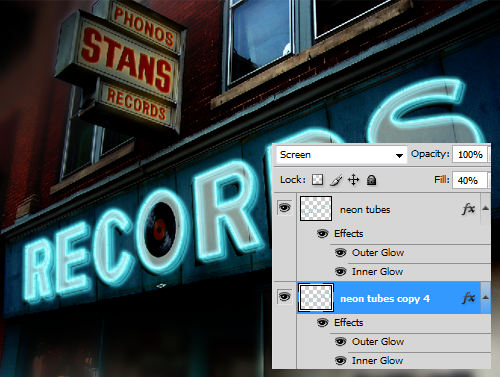Toggle Inner Glow visibility on neon tubes layer
The width and height of the screenshot is (500, 377).
click(x=340, y=272)
